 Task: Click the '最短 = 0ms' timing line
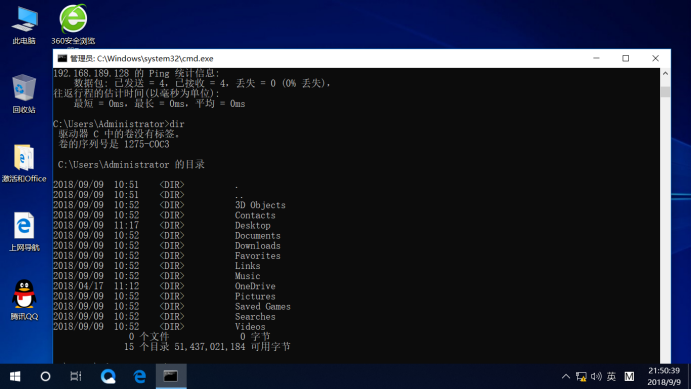tap(159, 103)
